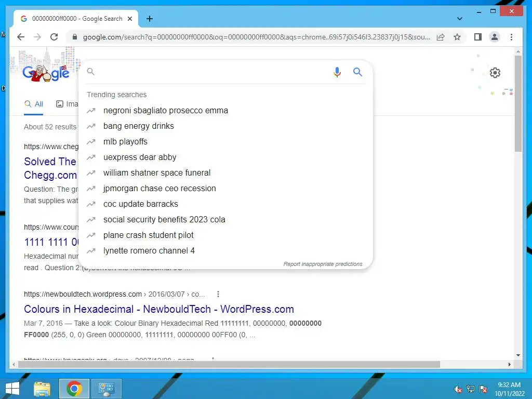Click the network tray icon

tap(471, 389)
